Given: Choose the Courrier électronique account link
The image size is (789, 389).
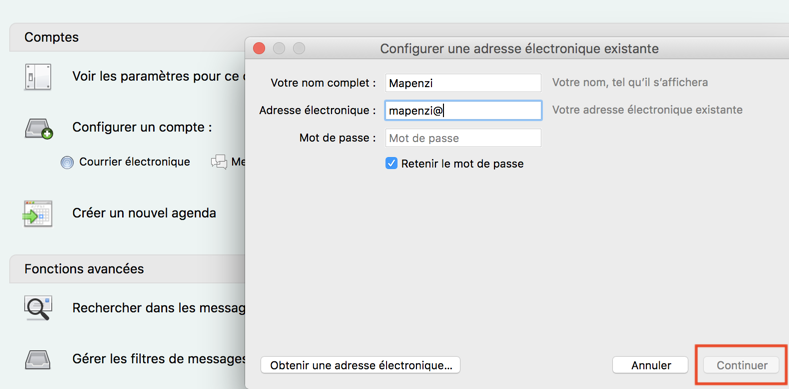Looking at the screenshot, I should click(135, 162).
